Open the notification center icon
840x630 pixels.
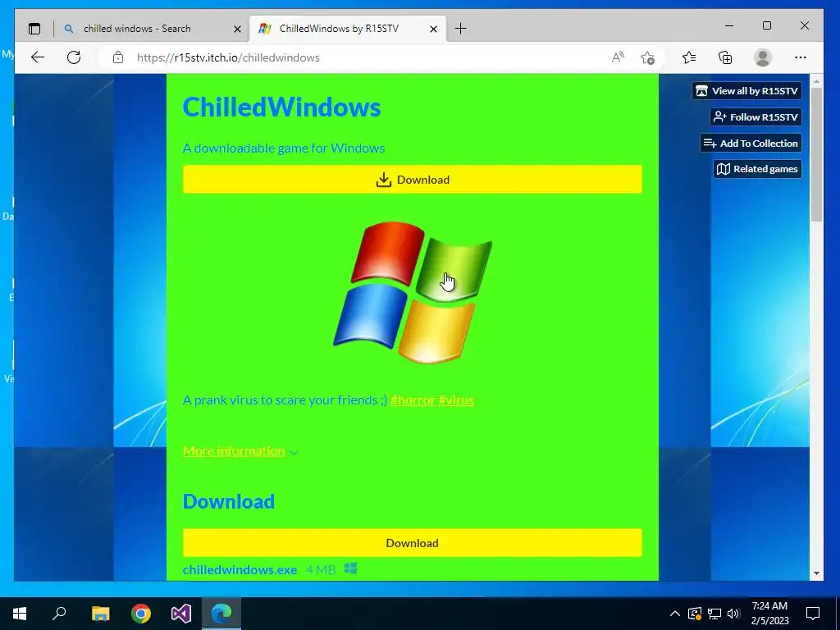tap(813, 614)
